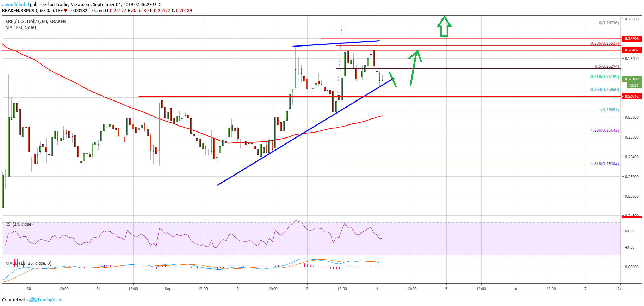Click the 0.618(0.26189) Fibonacci level label
The image size is (644, 306).
point(604,77)
